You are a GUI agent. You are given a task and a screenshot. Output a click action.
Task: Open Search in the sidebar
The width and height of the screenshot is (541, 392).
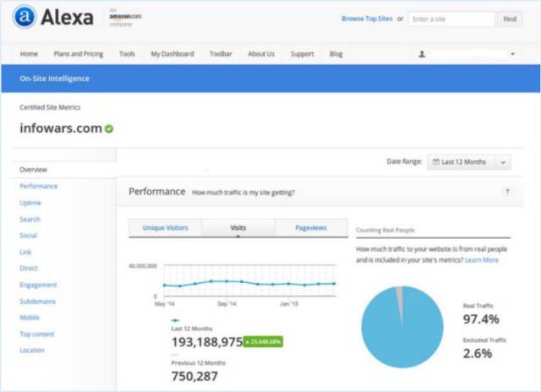point(30,220)
